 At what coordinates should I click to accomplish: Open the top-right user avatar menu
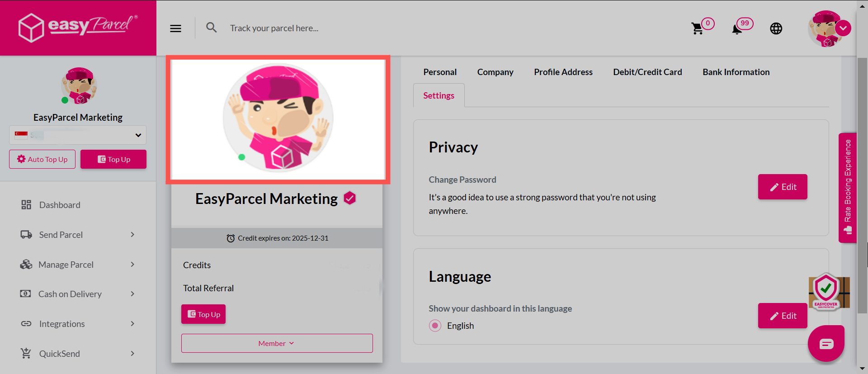click(x=830, y=28)
